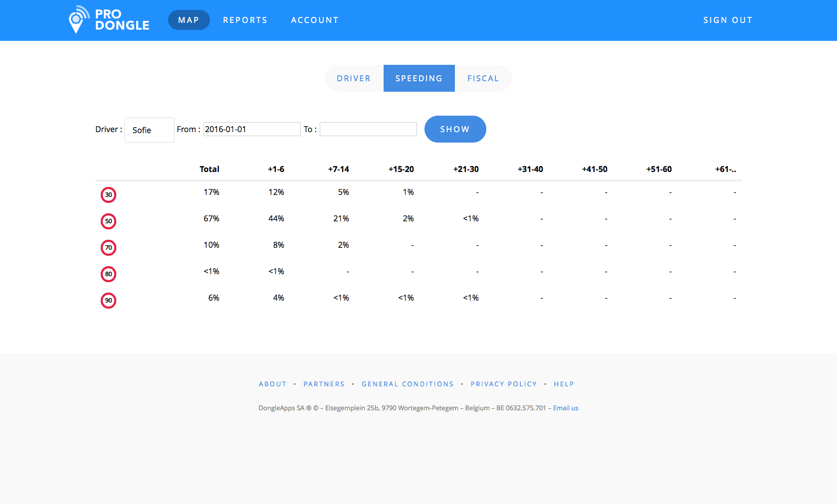
Task: Click the 80 speed limit sign icon
Action: pyautogui.click(x=109, y=274)
